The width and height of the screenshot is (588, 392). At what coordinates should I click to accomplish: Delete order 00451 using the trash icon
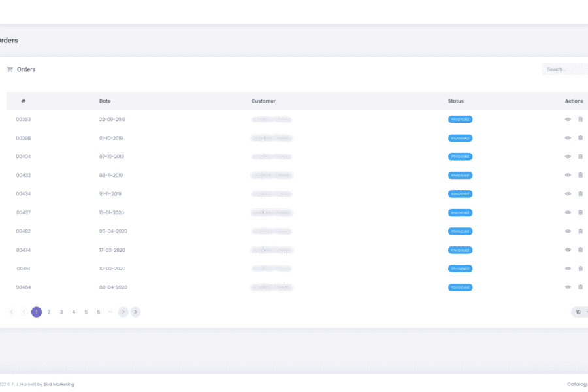tap(580, 269)
